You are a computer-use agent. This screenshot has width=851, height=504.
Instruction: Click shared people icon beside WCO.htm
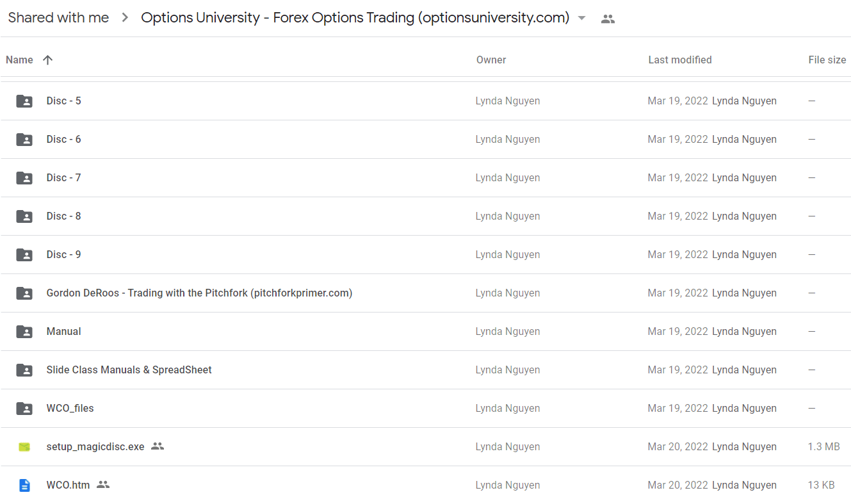(x=103, y=485)
